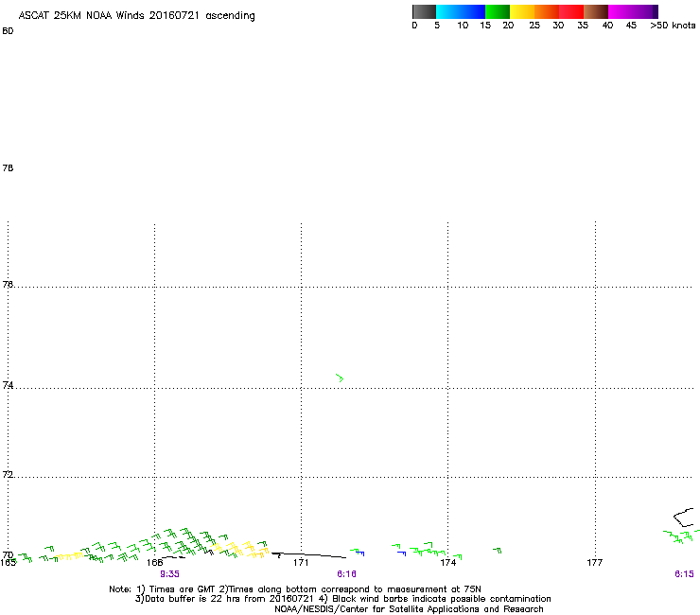
Task: Pick the red 30–35 knots color segment
Action: (571, 11)
